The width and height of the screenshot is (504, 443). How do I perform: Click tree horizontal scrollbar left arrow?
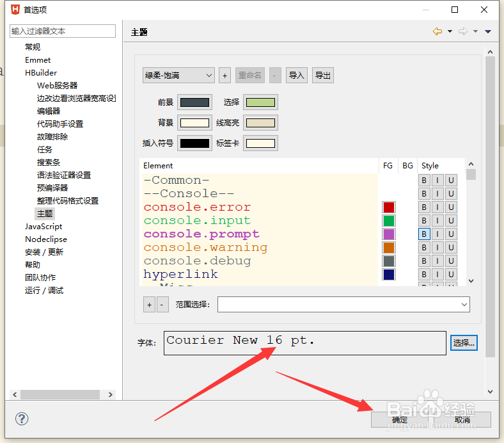[x=15, y=394]
